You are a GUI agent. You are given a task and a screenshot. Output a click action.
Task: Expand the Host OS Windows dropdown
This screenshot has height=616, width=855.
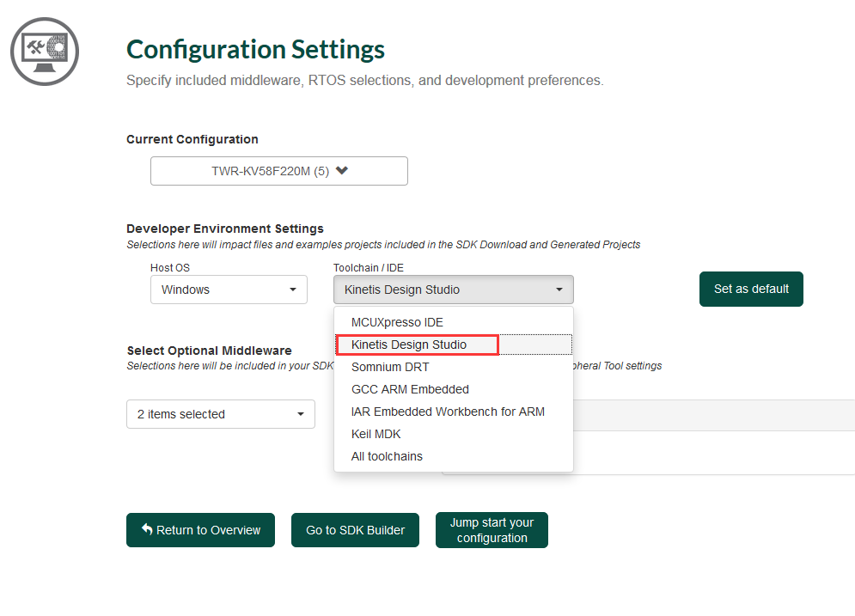(229, 290)
